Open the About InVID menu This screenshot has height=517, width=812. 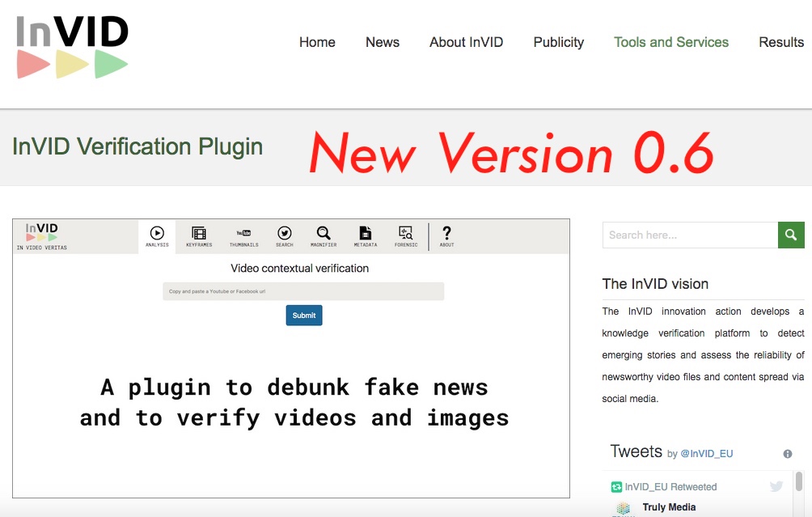(x=466, y=42)
